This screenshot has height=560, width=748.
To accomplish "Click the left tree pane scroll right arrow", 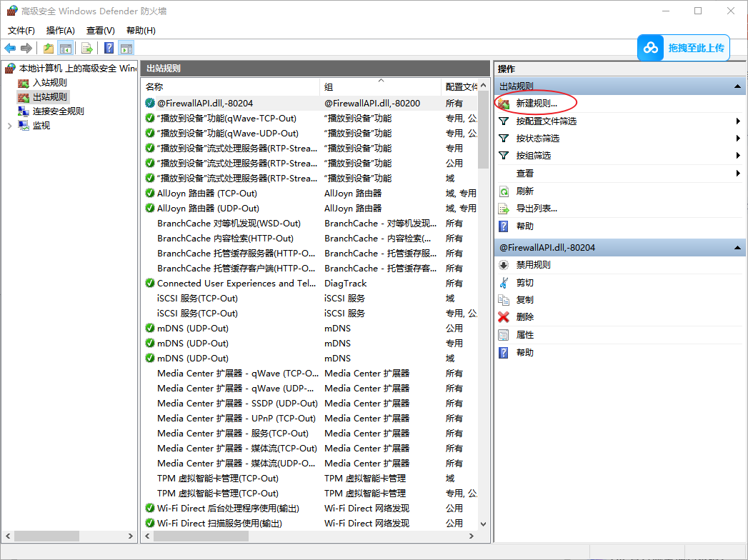I will coord(130,536).
